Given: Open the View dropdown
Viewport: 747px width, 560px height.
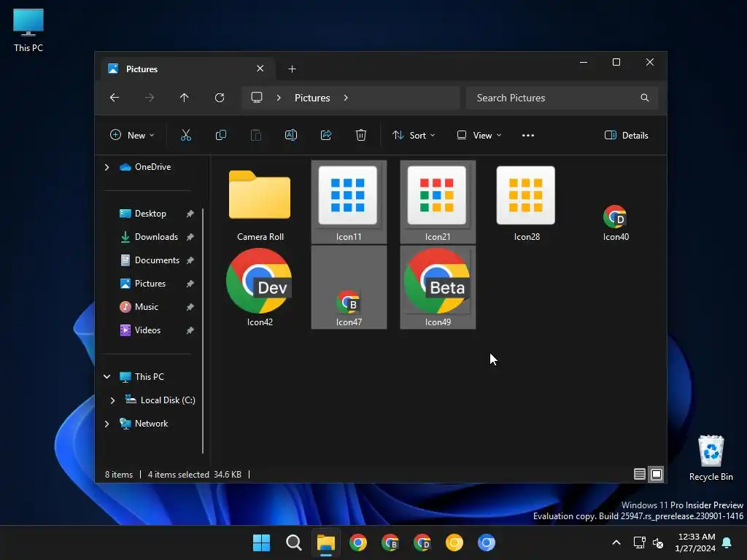Looking at the screenshot, I should click(479, 135).
